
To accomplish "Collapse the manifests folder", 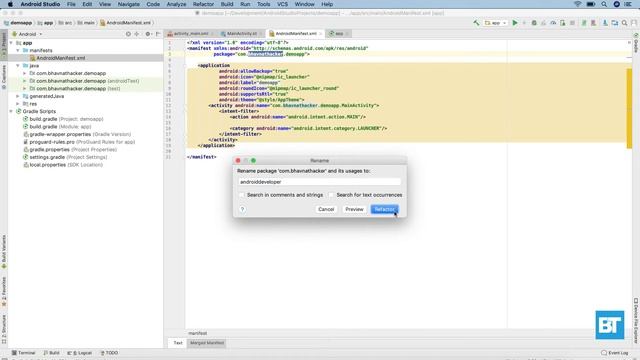I will point(18,50).
